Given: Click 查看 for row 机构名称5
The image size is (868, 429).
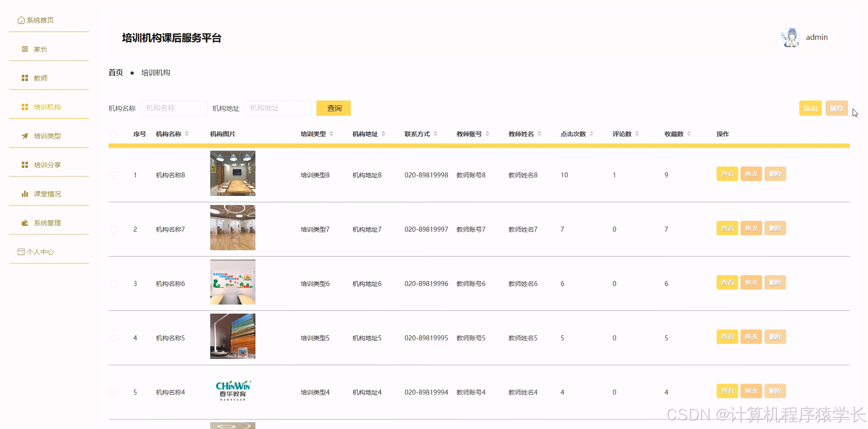Looking at the screenshot, I should [x=727, y=337].
